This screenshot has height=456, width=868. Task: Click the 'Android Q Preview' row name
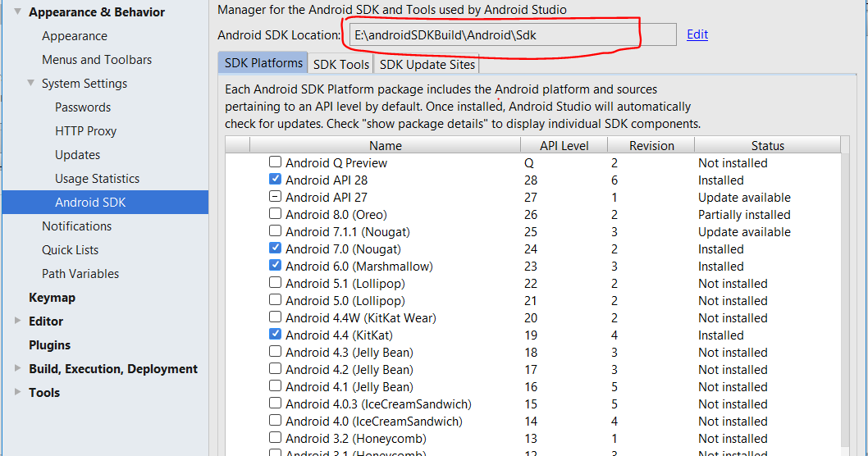[x=336, y=163]
